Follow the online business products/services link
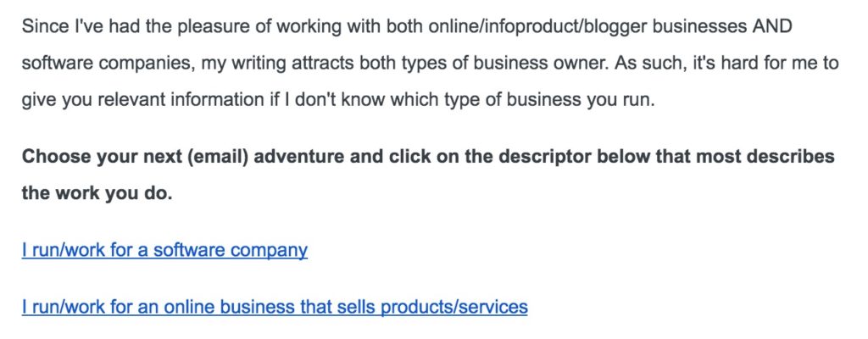 pos(275,306)
